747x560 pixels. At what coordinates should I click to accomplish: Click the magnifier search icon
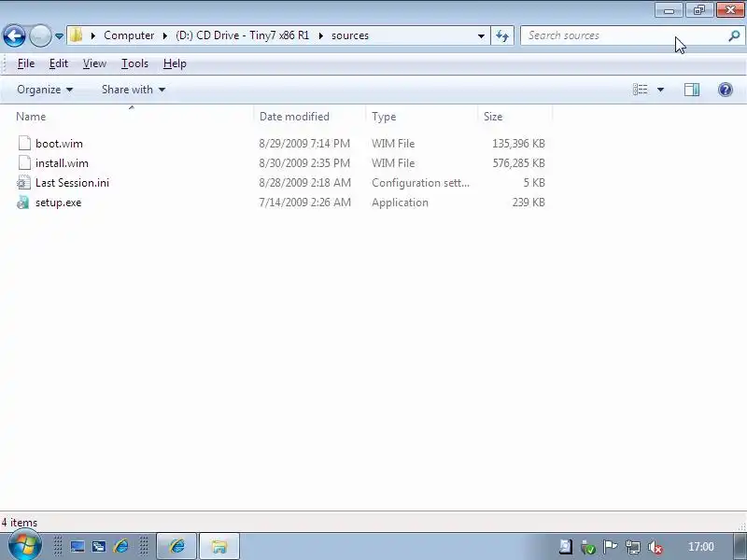[x=735, y=35]
